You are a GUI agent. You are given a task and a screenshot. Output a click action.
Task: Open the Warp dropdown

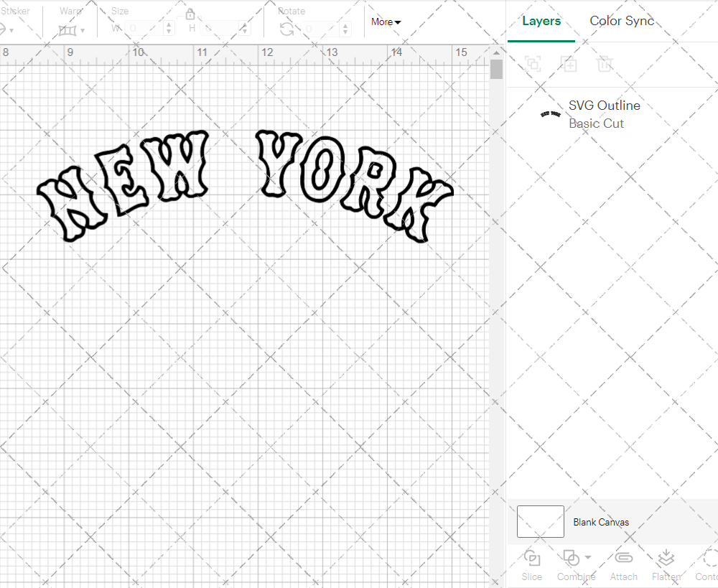(72, 30)
